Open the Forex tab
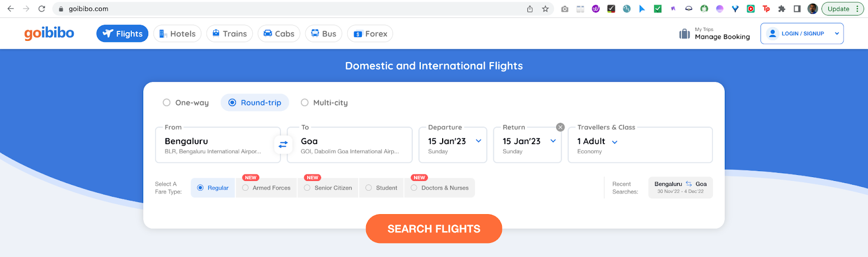The image size is (868, 257). point(370,34)
